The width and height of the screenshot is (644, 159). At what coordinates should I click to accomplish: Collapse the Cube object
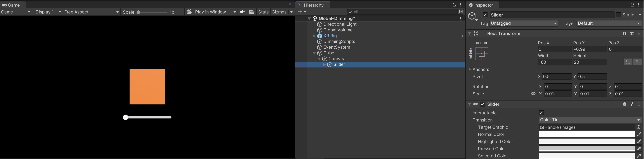click(314, 53)
